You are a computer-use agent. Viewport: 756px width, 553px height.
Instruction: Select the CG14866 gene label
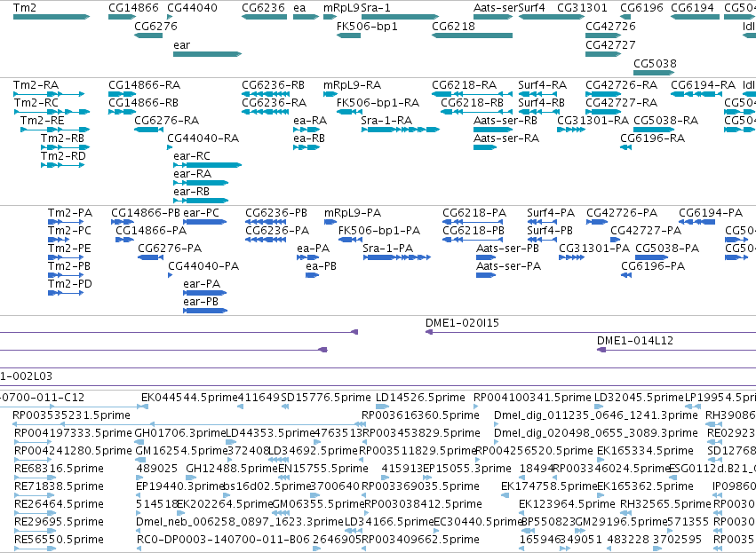pos(133,8)
